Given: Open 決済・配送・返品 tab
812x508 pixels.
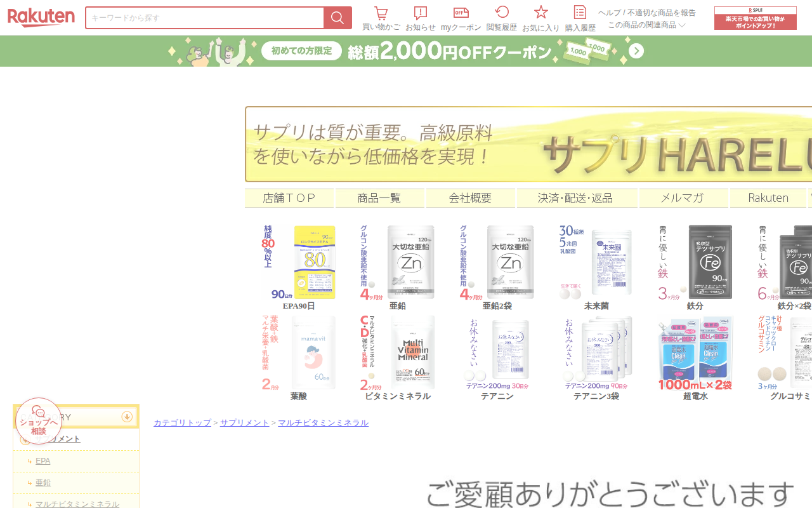Looking at the screenshot, I should tap(577, 198).
